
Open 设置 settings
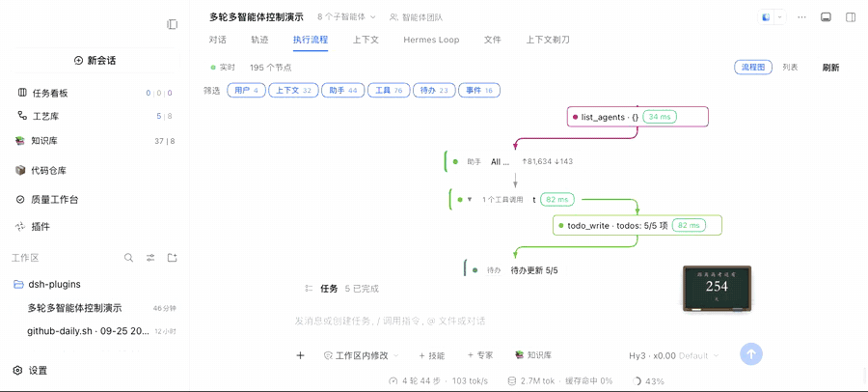point(31,371)
